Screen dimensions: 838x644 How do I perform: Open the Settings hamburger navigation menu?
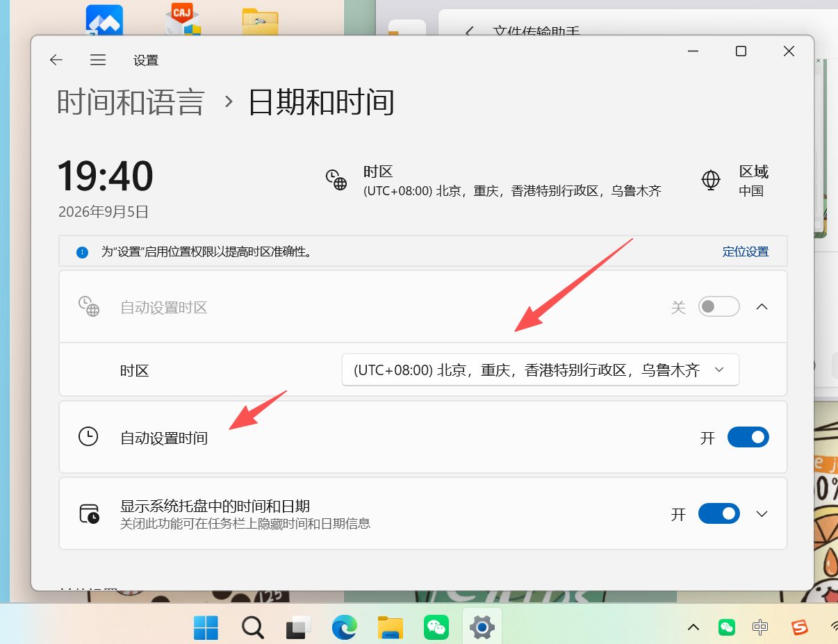tap(98, 60)
